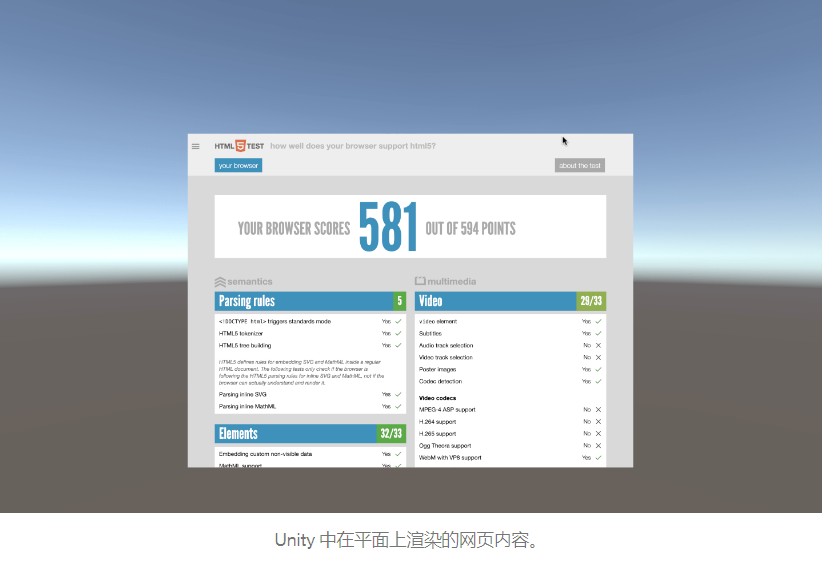Image resolution: width=824 pixels, height=566 pixels.
Task: Click the Elements score badge 32/33
Action: click(x=391, y=434)
